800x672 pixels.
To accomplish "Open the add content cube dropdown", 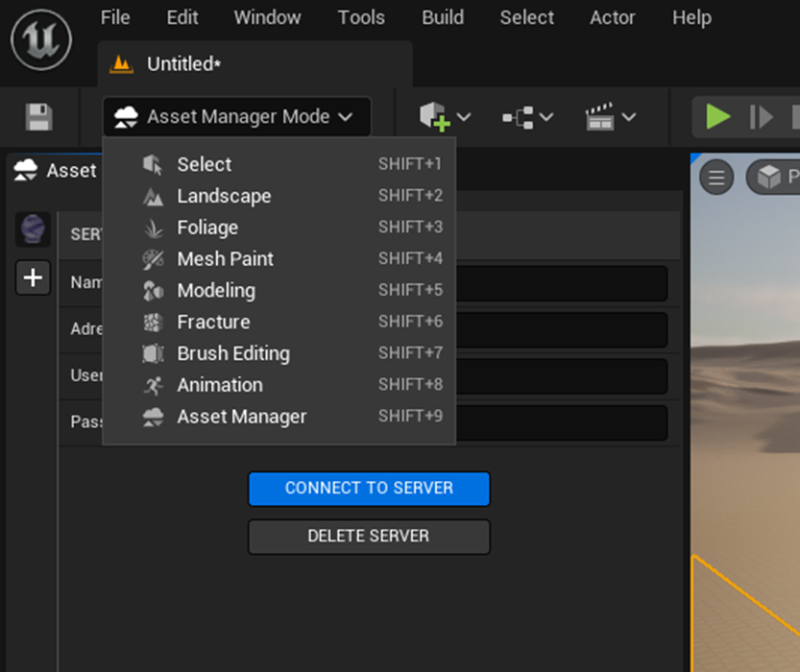I will [445, 117].
